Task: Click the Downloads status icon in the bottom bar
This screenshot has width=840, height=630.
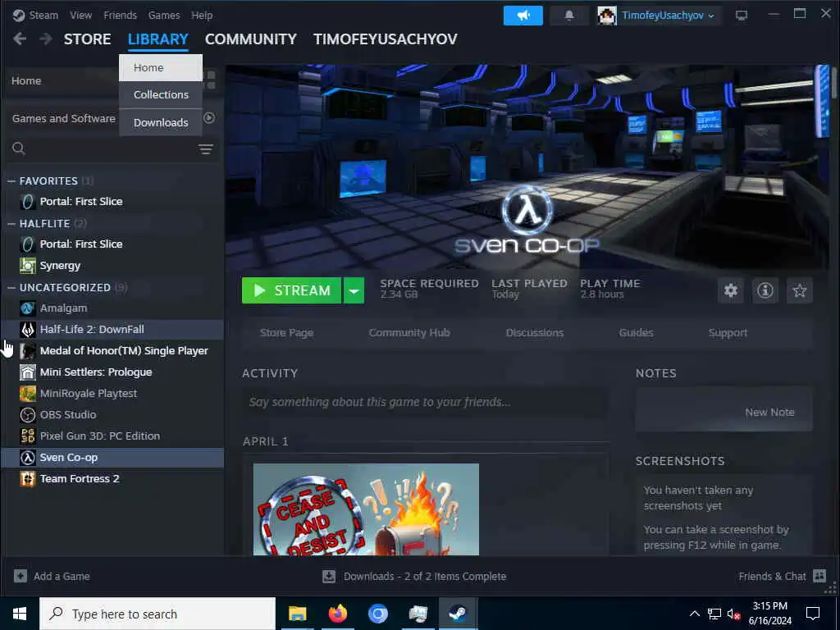Action: coord(329,576)
